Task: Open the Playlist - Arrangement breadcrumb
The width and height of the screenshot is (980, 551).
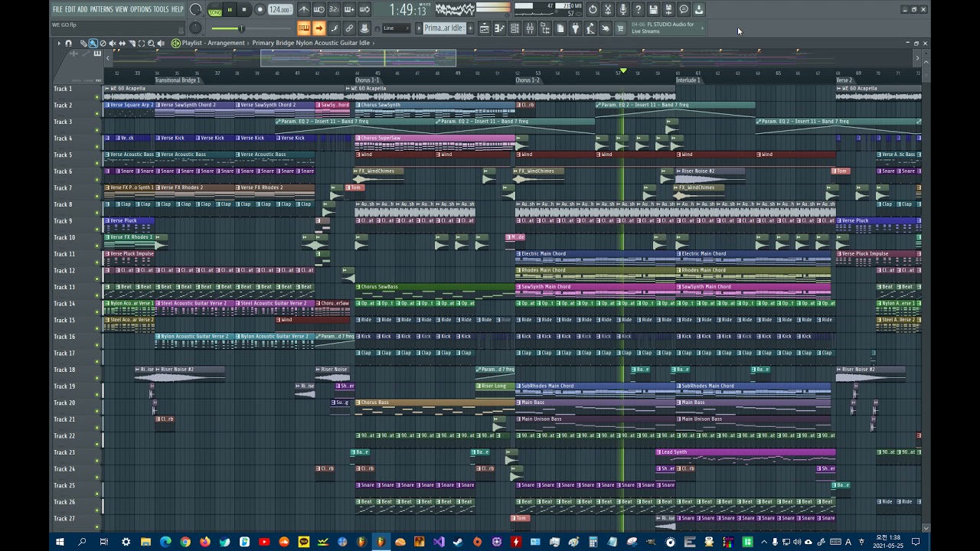Action: [214, 43]
